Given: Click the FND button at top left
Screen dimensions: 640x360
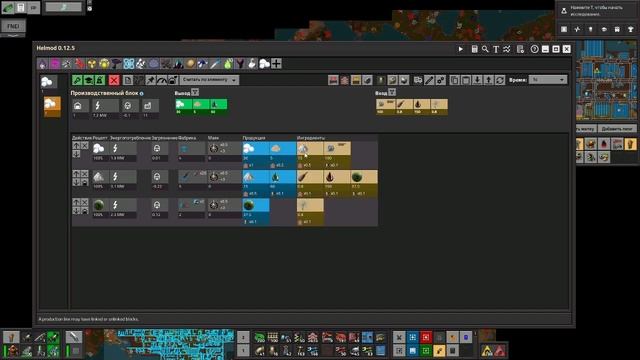Looking at the screenshot, I should tap(13, 26).
